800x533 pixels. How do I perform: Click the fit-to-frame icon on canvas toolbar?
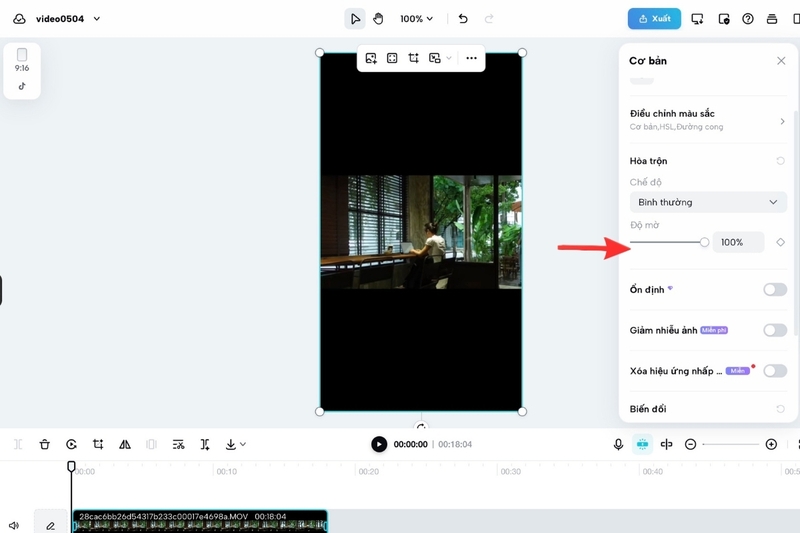pyautogui.click(x=392, y=58)
